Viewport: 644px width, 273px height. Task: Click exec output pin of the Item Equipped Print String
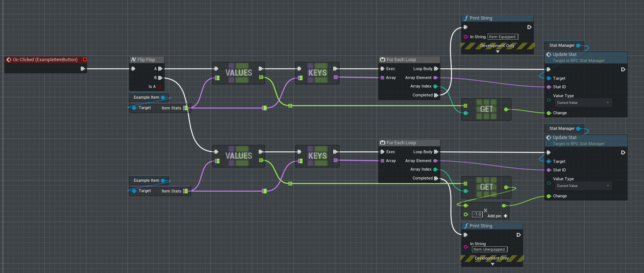pyautogui.click(x=529, y=27)
